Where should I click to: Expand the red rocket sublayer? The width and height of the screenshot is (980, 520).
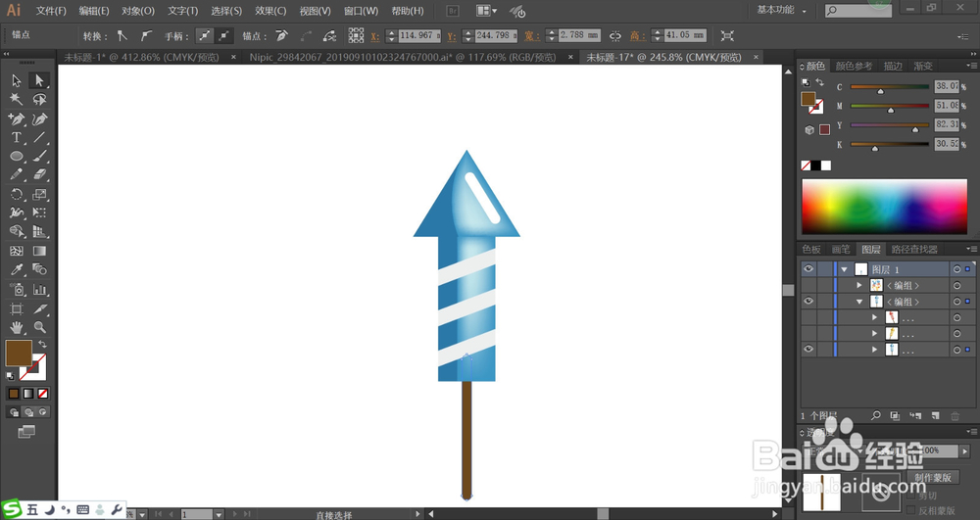click(874, 317)
